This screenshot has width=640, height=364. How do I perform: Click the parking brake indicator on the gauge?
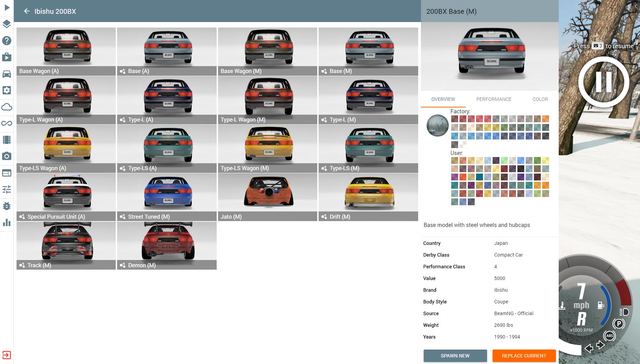[619, 324]
